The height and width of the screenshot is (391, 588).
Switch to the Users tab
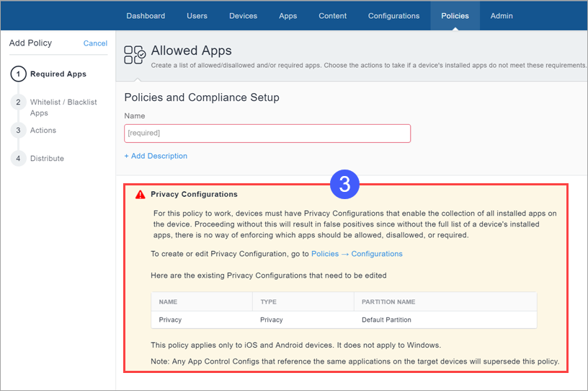point(197,16)
